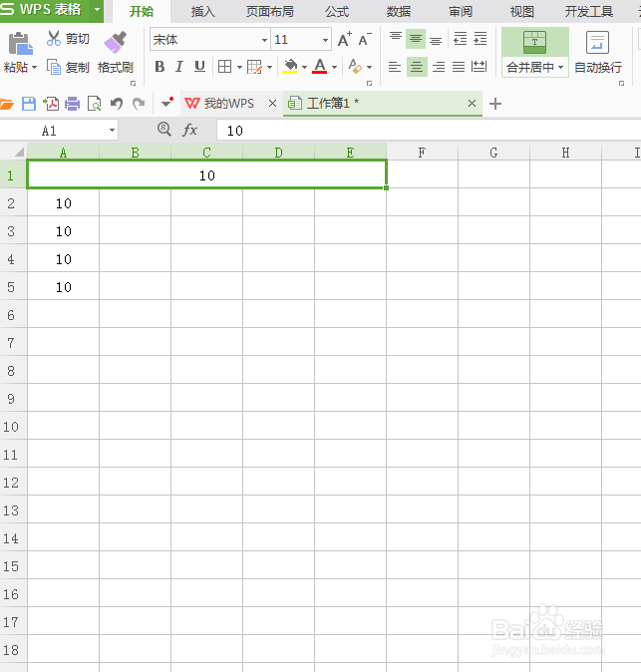
Task: Toggle Bold formatting
Action: [x=160, y=67]
